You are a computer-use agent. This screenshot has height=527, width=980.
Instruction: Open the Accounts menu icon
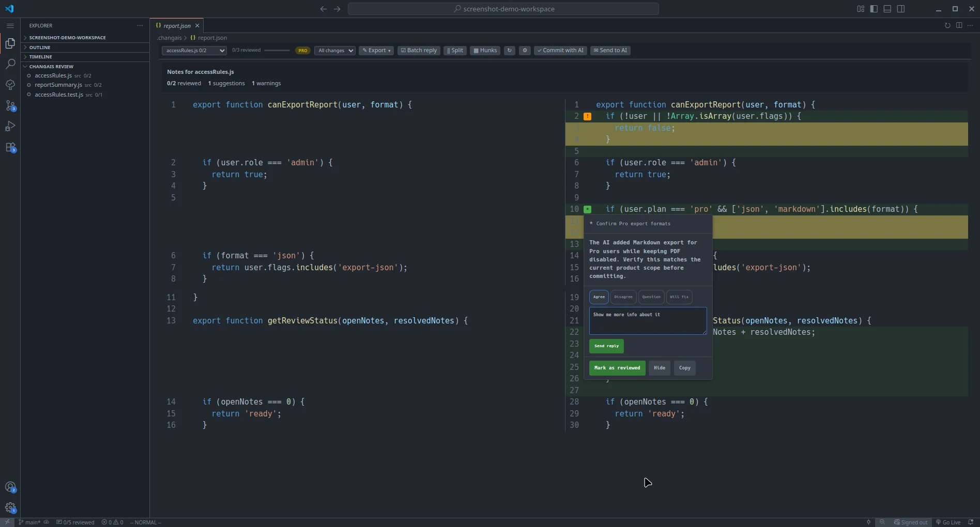click(x=10, y=487)
